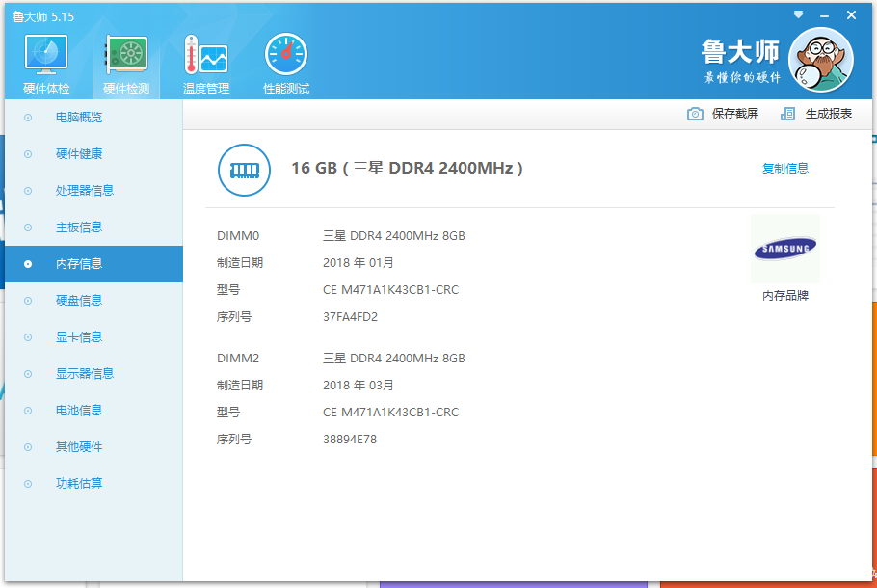This screenshot has height=588, width=877.
Task: Click the camera icon for 保存截屏
Action: (695, 114)
